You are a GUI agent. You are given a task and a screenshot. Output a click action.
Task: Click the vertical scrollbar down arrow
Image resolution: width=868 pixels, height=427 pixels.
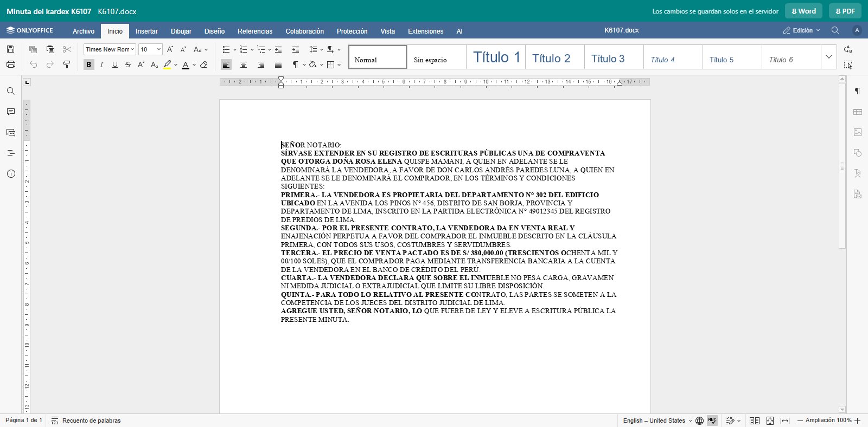[x=842, y=410]
